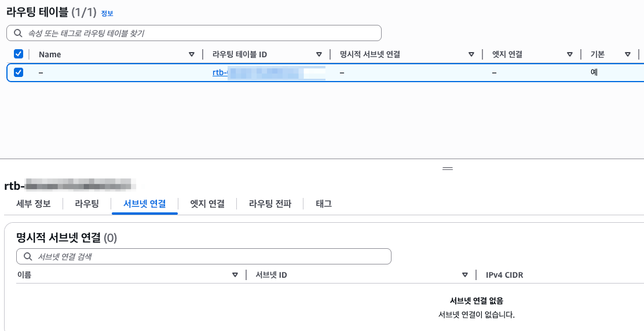Open the rtb- routing table ID link
The height and width of the screenshot is (331, 644).
[x=269, y=72]
